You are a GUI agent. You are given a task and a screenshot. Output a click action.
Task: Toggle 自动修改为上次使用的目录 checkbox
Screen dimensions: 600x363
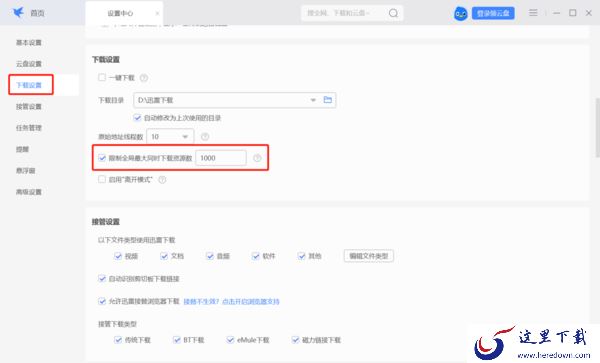(x=137, y=118)
